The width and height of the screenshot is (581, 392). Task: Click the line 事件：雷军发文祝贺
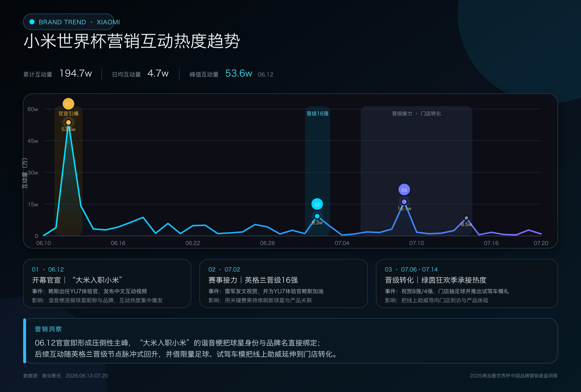266,291
